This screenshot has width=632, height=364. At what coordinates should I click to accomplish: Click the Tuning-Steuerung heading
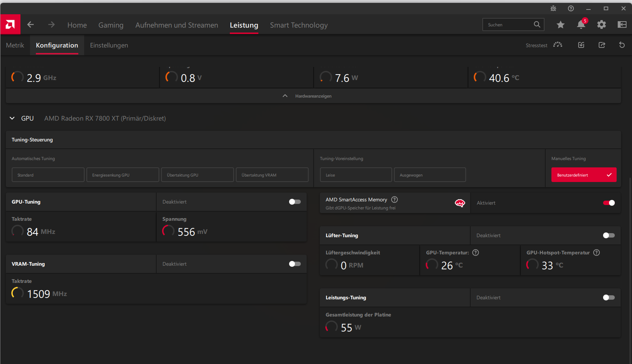point(32,140)
